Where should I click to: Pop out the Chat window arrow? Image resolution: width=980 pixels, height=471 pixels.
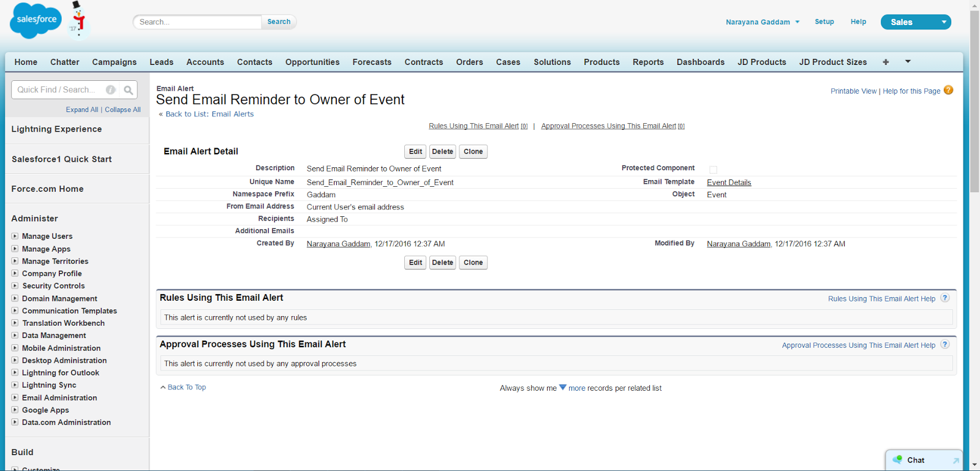coord(956,461)
